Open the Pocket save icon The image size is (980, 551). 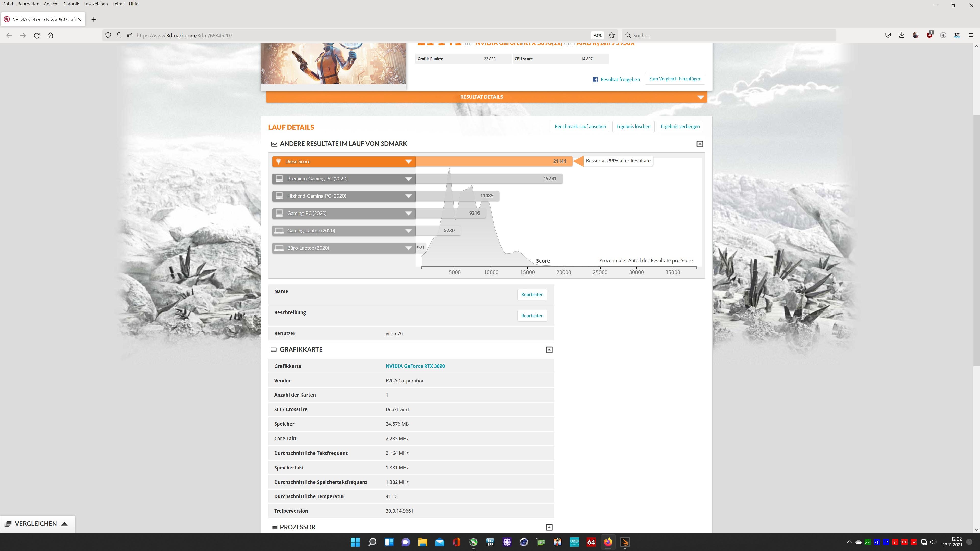[888, 35]
